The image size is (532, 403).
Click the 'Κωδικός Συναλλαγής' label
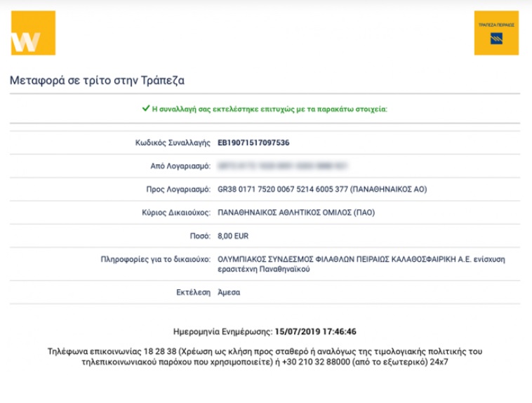point(173,143)
